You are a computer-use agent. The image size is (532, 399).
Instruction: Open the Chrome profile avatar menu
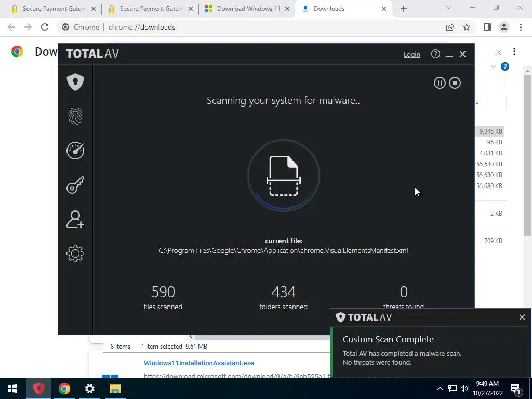click(x=504, y=27)
